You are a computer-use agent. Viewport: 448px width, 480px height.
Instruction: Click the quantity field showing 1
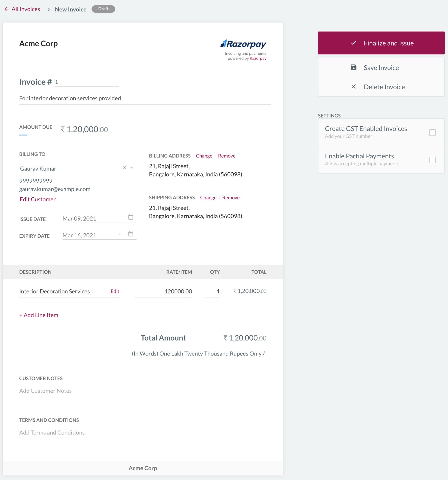[x=212, y=292]
